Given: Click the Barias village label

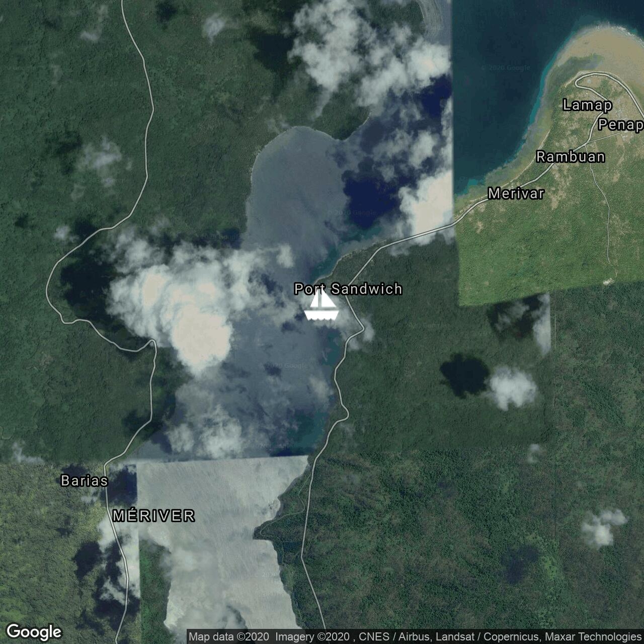Looking at the screenshot, I should [x=85, y=481].
